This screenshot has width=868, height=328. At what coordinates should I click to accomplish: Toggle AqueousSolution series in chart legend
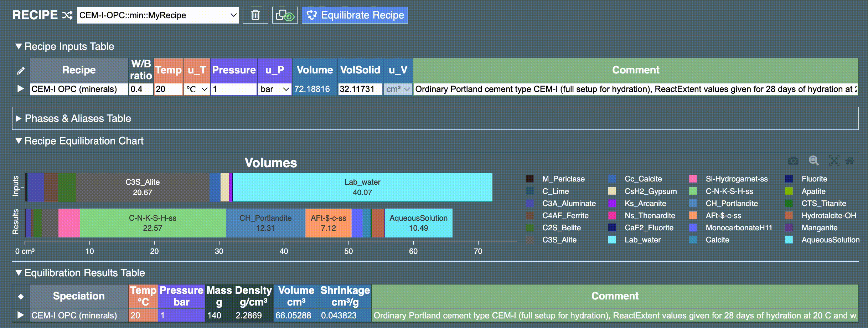coord(830,240)
